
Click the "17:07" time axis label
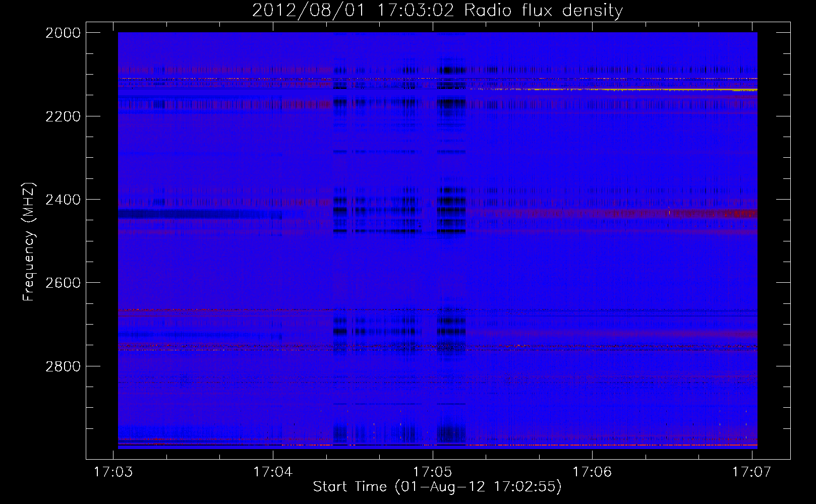click(x=751, y=472)
